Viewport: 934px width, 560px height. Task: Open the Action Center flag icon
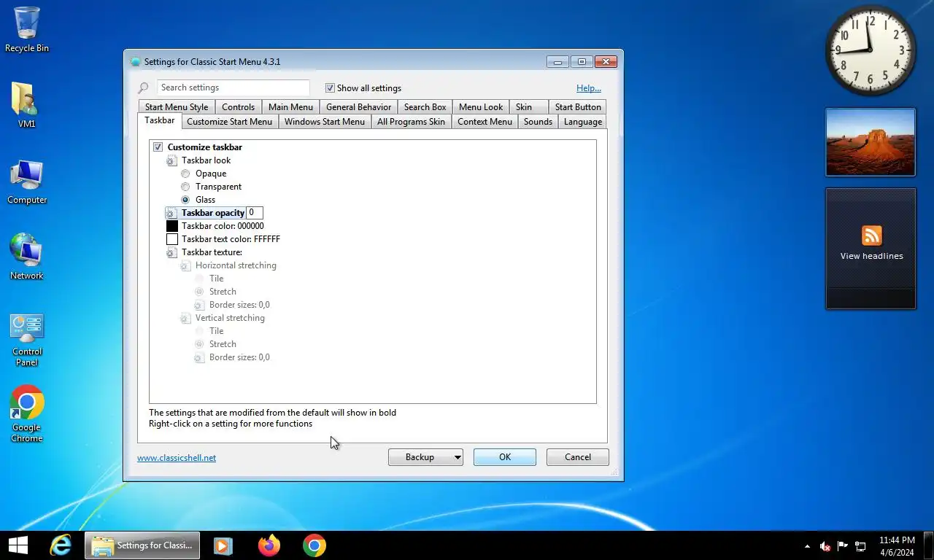click(843, 545)
